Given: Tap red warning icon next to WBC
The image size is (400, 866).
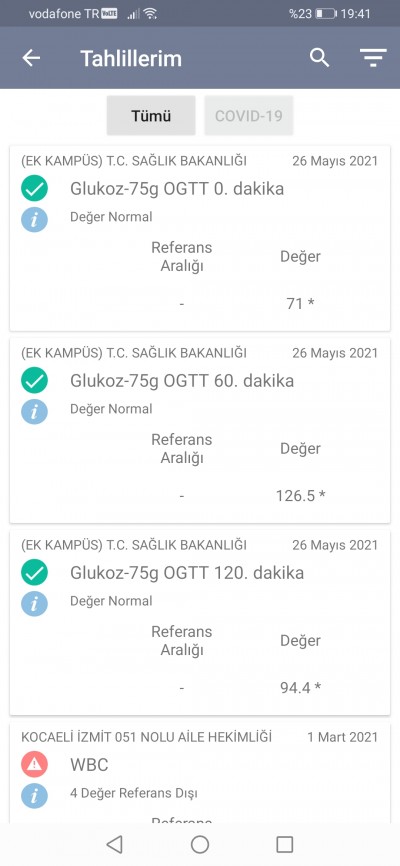Looking at the screenshot, I should [x=34, y=765].
